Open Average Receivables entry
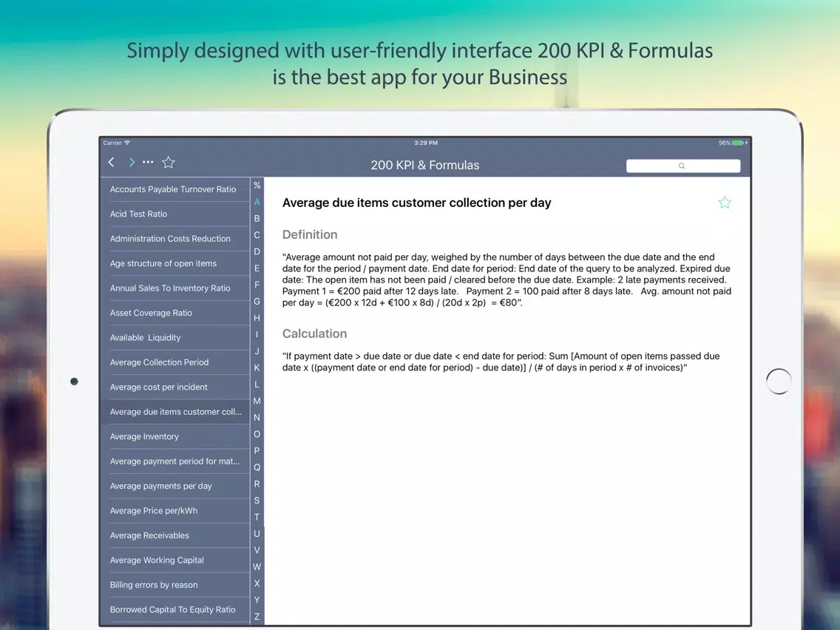The image size is (840, 630). tap(175, 535)
